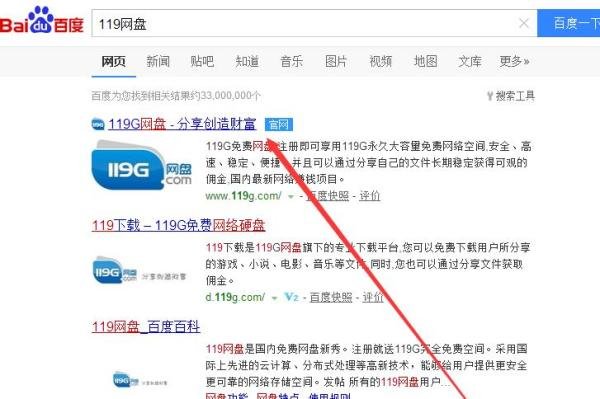Open the large 119G 网盘.com logo thumbnail
Image resolution: width=600 pixels, height=399 pixels.
point(142,165)
